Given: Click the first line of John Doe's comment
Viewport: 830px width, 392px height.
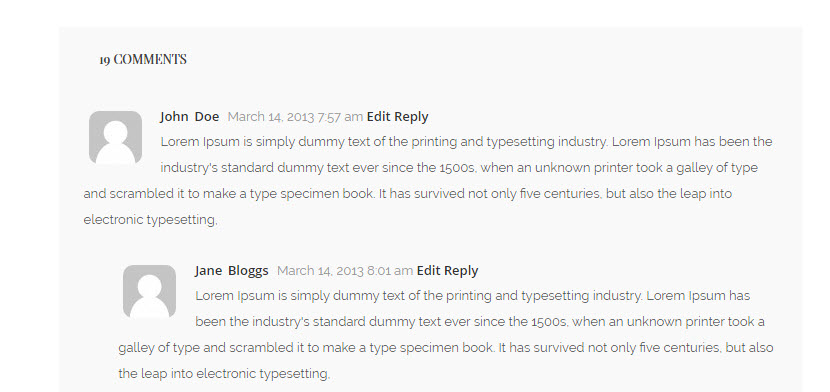Looking at the screenshot, I should (466, 142).
